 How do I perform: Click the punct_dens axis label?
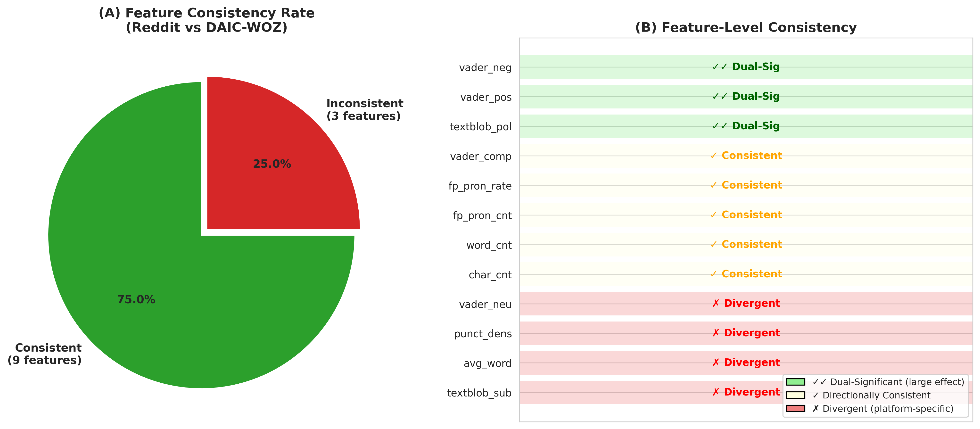click(483, 334)
